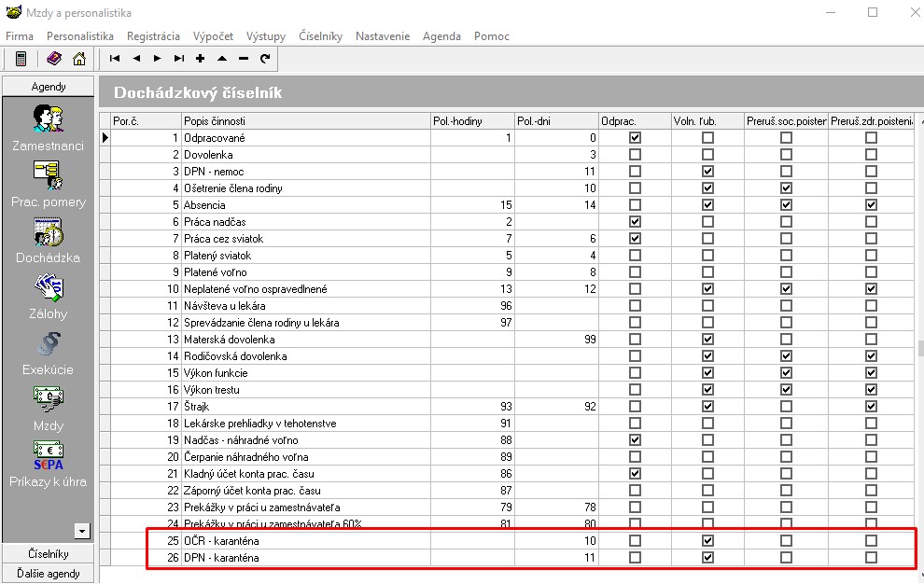The image size is (924, 584).
Task: Open the Agenda menu
Action: [442, 36]
